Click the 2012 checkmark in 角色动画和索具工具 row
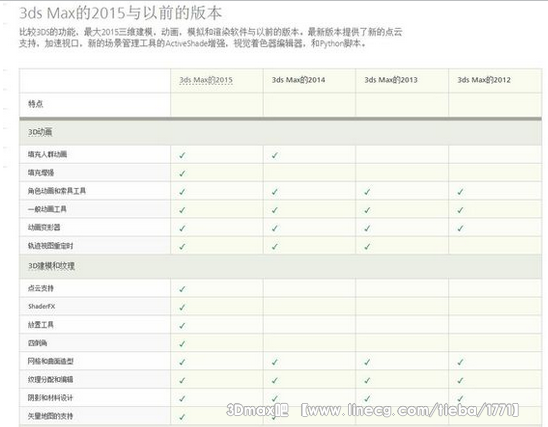The height and width of the screenshot is (427, 548). point(460,191)
